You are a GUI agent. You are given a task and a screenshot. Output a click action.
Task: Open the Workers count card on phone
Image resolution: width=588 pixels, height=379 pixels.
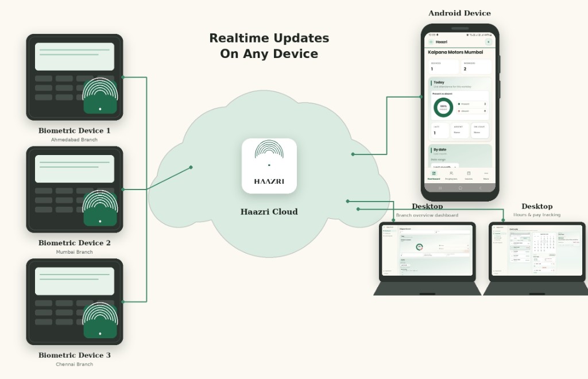coord(476,67)
